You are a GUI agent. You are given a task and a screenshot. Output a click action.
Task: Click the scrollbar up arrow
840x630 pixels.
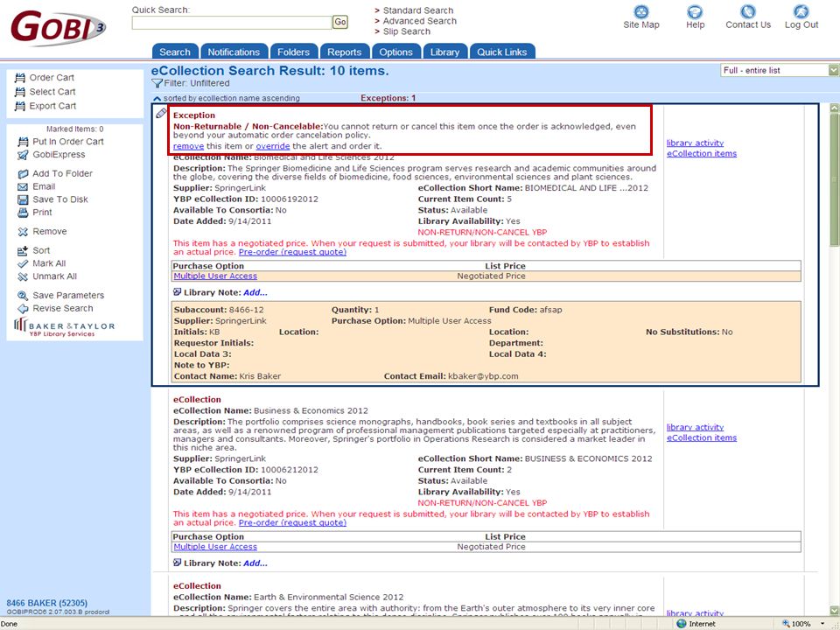[x=834, y=108]
